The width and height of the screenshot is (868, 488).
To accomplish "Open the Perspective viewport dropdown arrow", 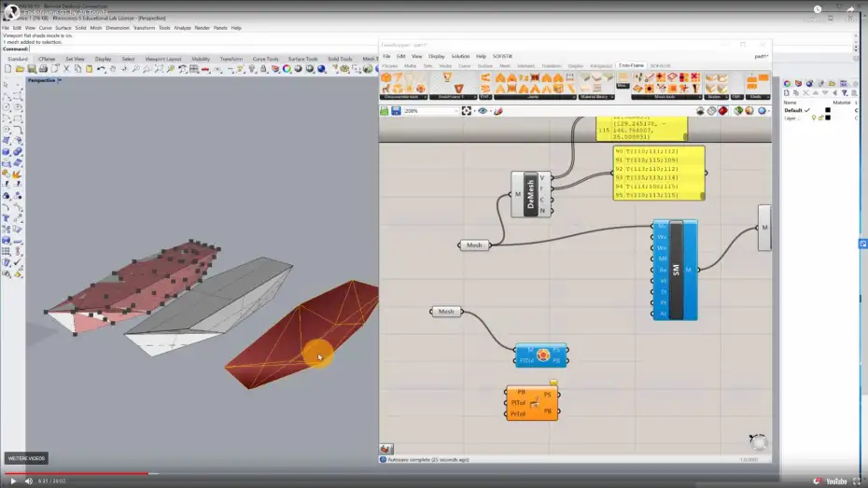I will [60, 80].
